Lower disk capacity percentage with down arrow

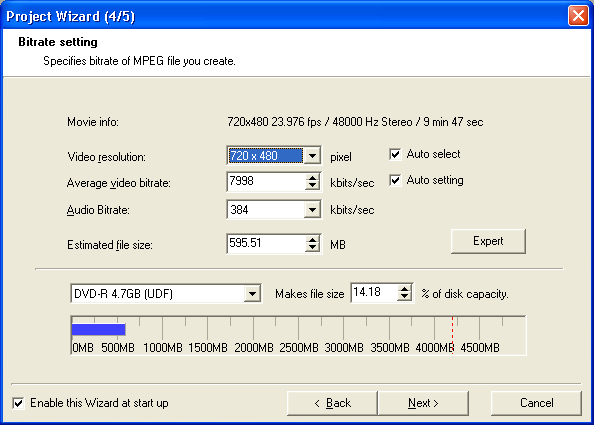(405, 297)
